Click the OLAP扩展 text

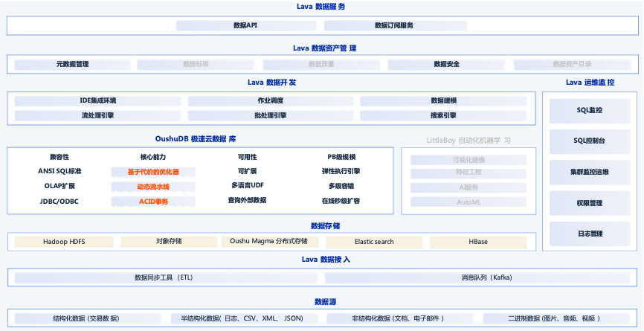pos(59,186)
